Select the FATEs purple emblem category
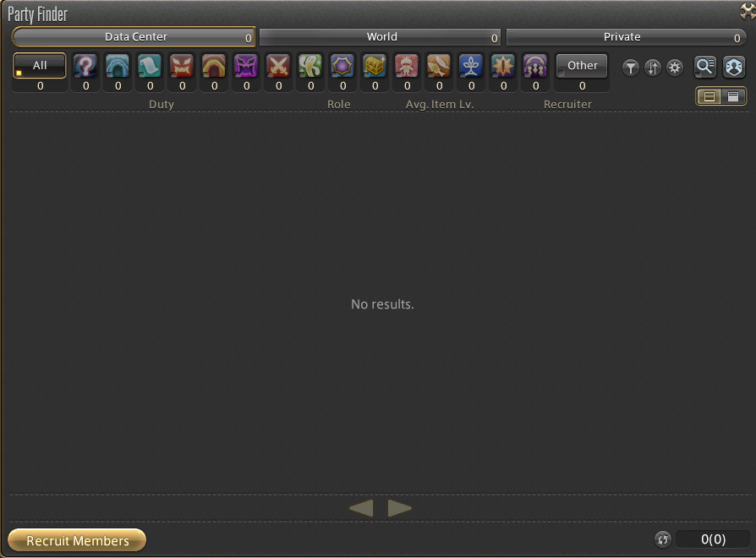The height and width of the screenshot is (558, 756). pos(342,66)
